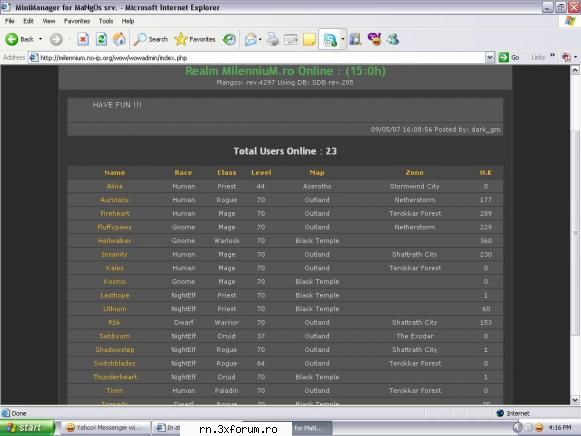Go to Home page icon
The image size is (581, 436).
click(119, 39)
